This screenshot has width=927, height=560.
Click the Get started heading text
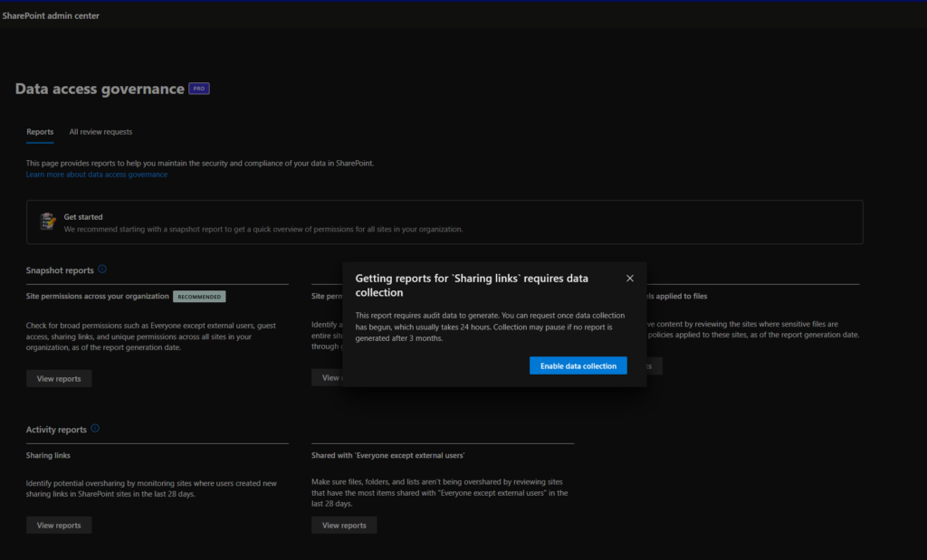tap(83, 217)
